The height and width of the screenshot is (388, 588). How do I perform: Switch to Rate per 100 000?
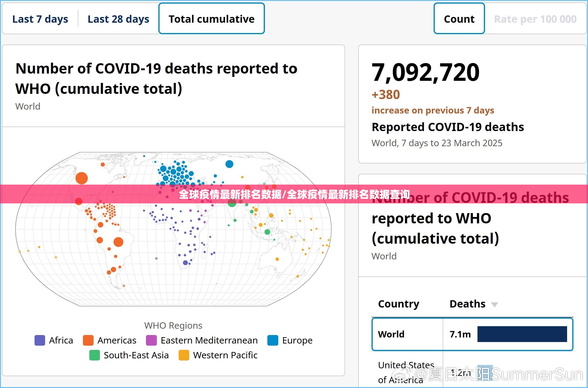pyautogui.click(x=535, y=19)
